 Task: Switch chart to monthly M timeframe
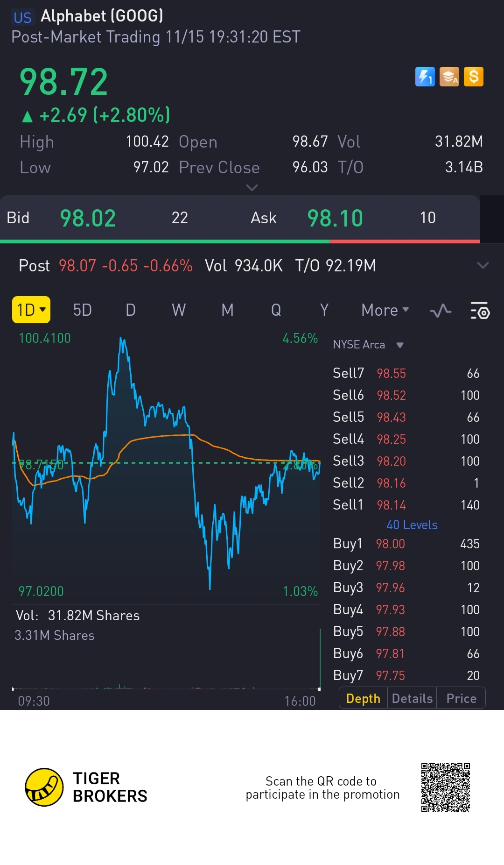coord(227,310)
